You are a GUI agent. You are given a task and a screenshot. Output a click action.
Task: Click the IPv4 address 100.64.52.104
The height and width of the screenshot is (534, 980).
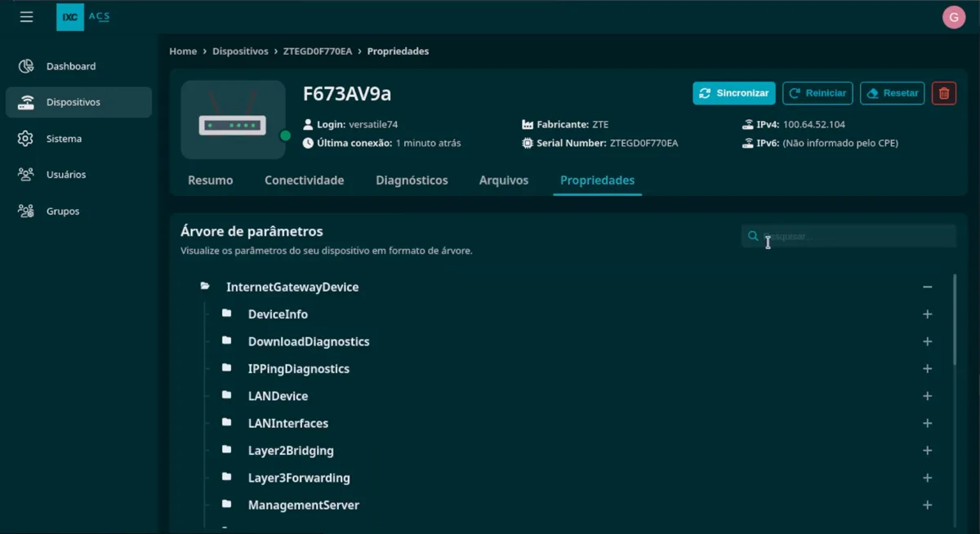[814, 125]
